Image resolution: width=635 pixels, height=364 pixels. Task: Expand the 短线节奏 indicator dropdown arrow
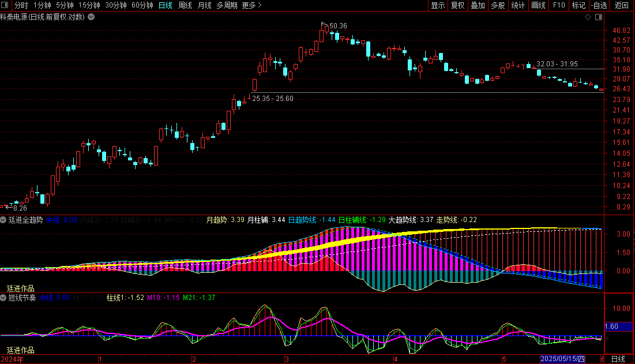[3, 298]
